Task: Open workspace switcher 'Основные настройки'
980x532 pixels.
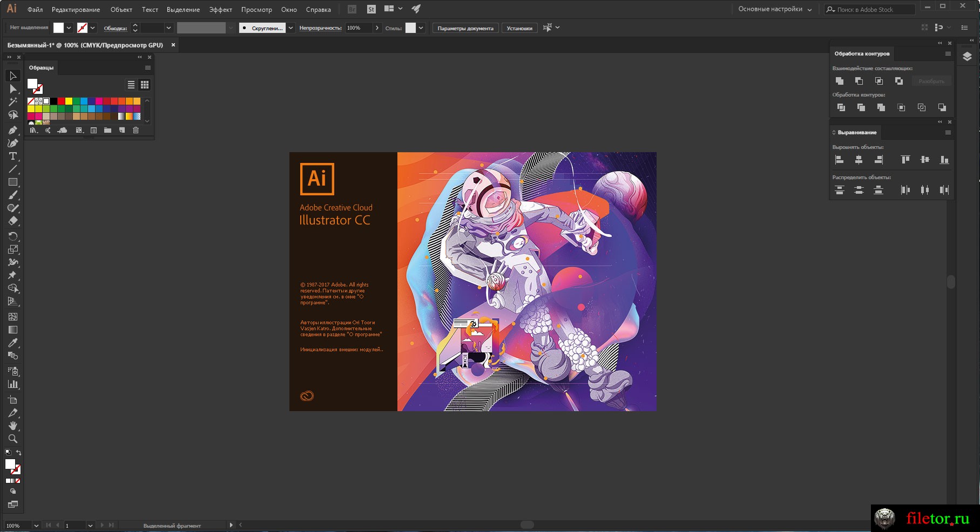Action: (775, 9)
